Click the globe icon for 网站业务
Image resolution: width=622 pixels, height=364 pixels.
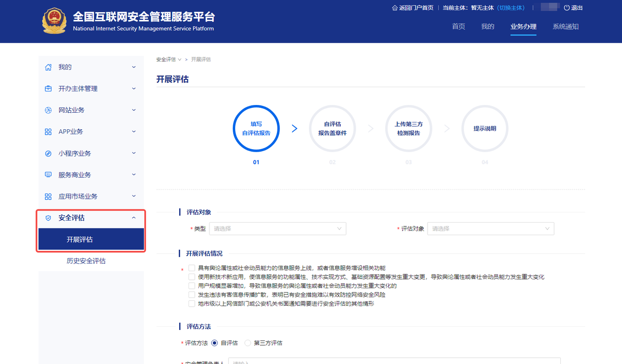(48, 110)
